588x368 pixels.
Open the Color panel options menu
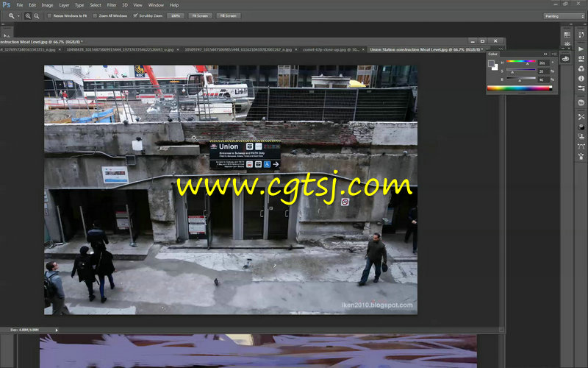pyautogui.click(x=553, y=54)
